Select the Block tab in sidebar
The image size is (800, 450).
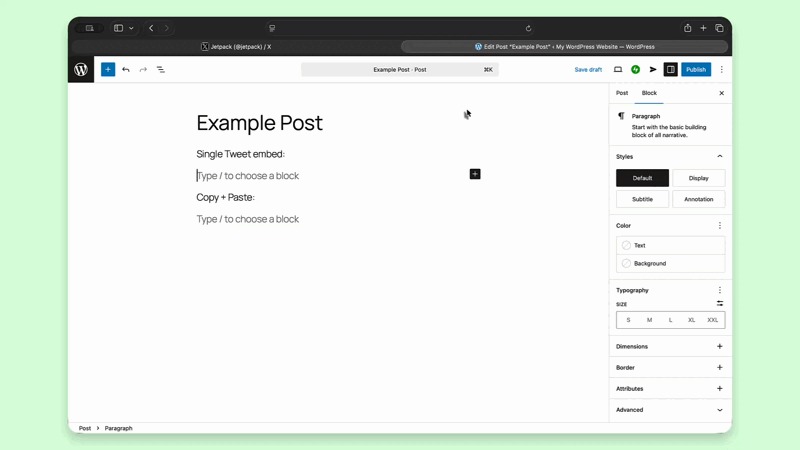click(x=649, y=93)
